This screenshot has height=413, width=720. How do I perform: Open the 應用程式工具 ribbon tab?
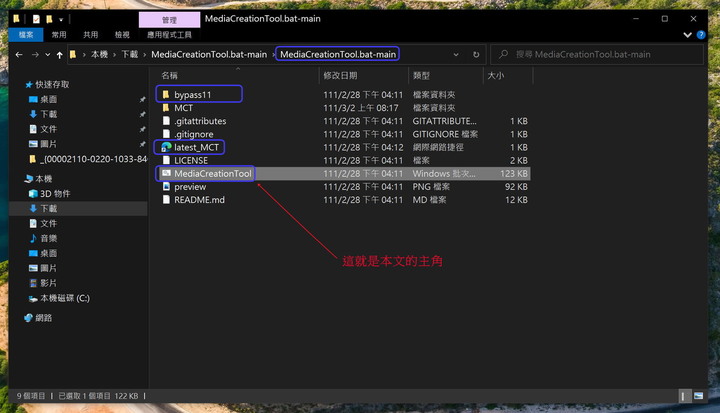pos(169,35)
